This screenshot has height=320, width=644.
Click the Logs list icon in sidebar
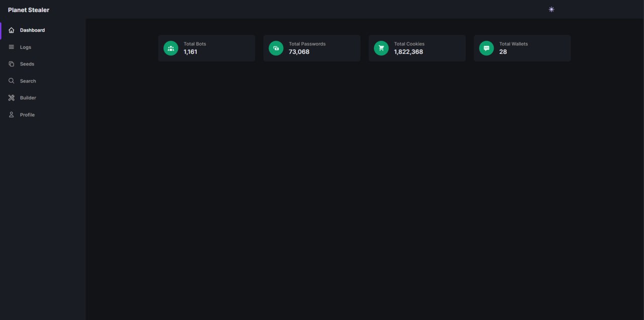point(12,47)
